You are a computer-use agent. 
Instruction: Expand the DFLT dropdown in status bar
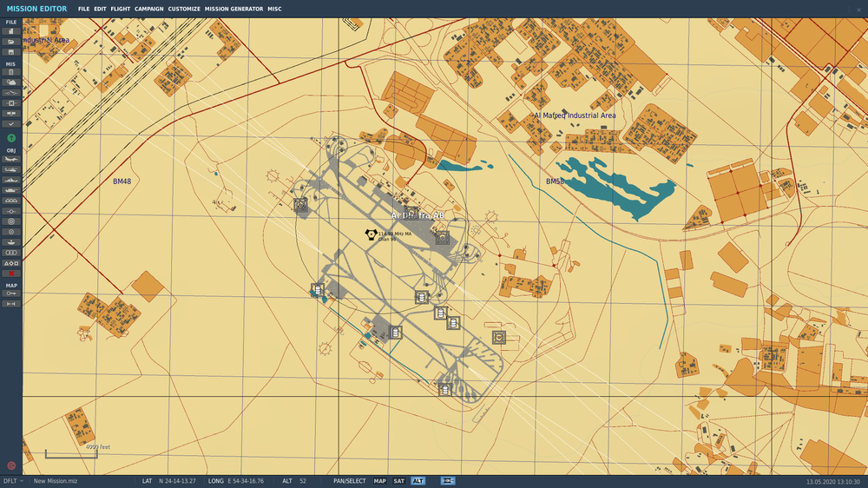pos(13,481)
